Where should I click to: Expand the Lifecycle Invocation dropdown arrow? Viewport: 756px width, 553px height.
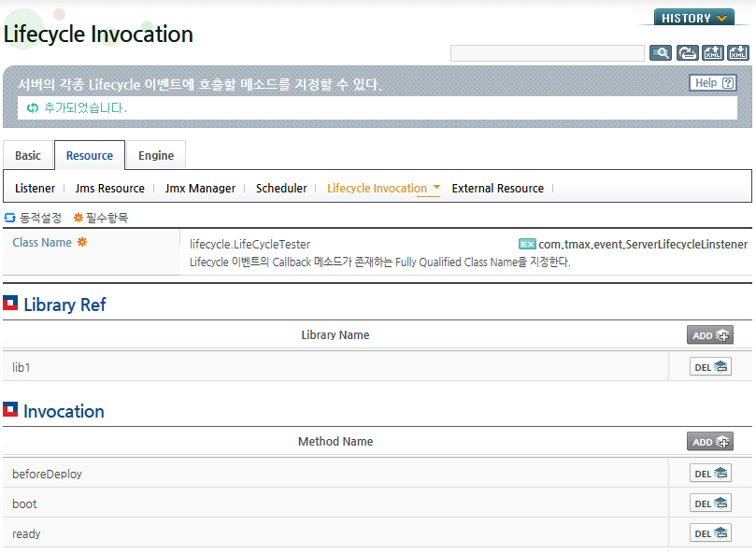pos(436,187)
